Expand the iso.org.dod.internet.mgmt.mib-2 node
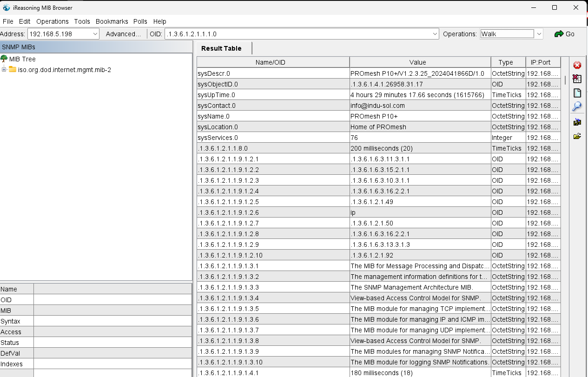This screenshot has height=377, width=588. 4,70
